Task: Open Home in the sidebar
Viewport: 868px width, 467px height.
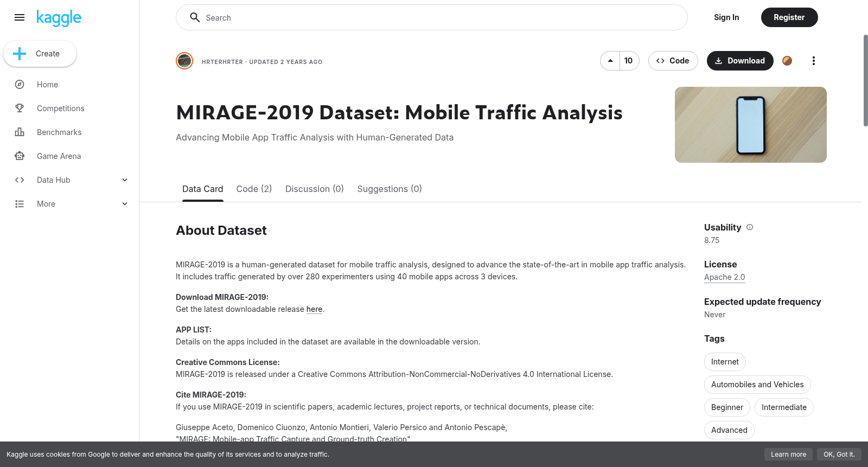Action: click(x=47, y=85)
